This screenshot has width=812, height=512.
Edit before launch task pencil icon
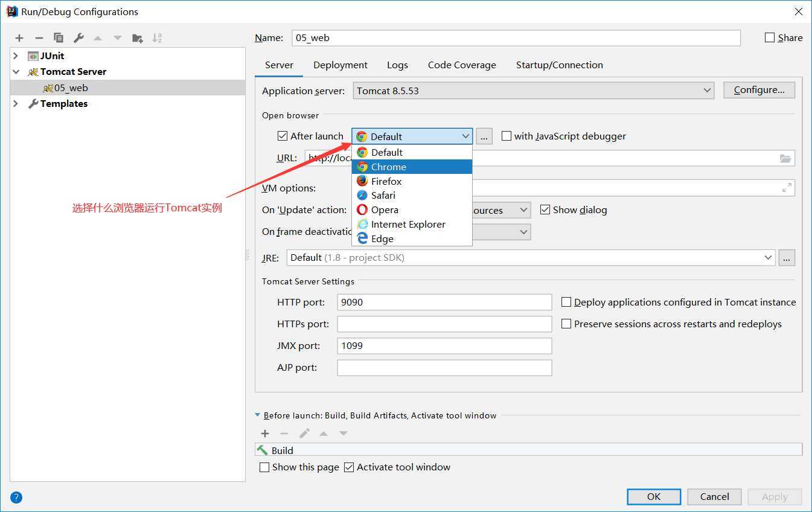pos(304,434)
